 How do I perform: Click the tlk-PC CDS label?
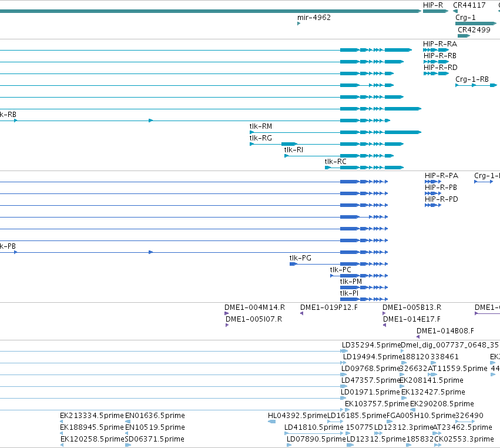click(x=340, y=270)
